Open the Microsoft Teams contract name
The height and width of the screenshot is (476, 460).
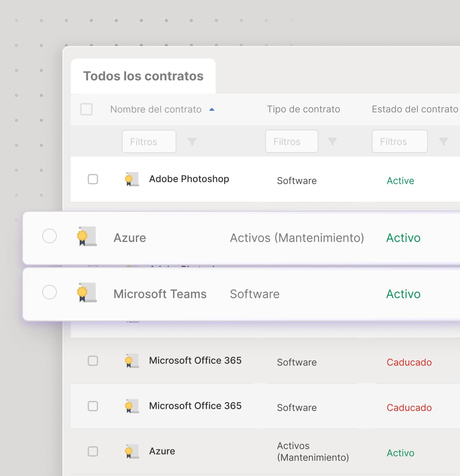tap(160, 294)
